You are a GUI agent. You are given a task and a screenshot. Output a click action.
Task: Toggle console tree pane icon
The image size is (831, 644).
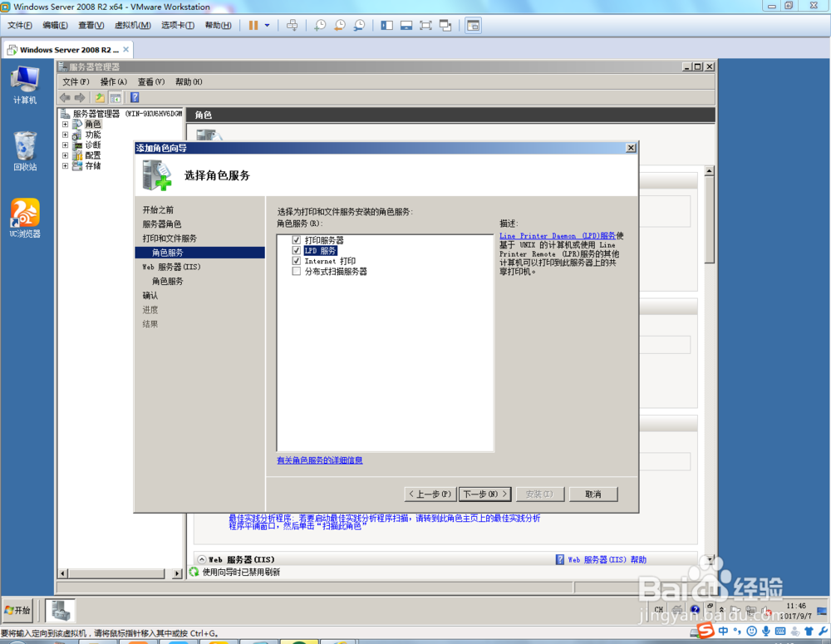(115, 97)
